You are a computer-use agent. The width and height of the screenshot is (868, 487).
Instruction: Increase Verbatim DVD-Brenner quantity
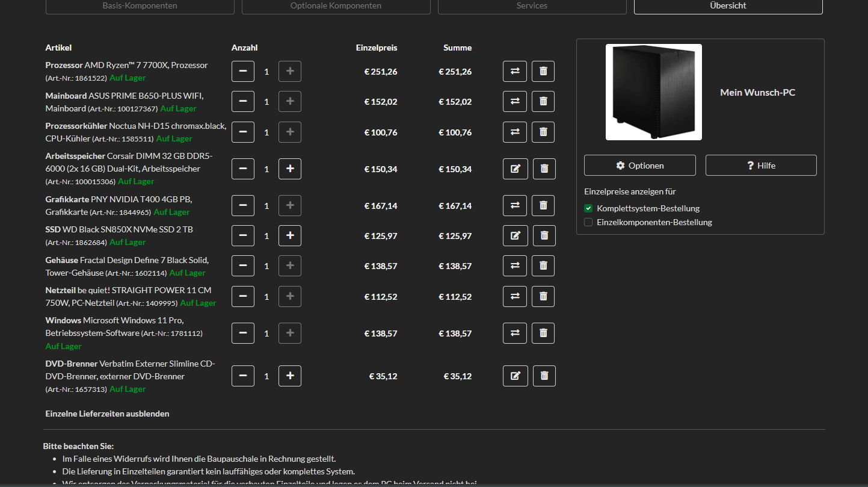coord(290,376)
